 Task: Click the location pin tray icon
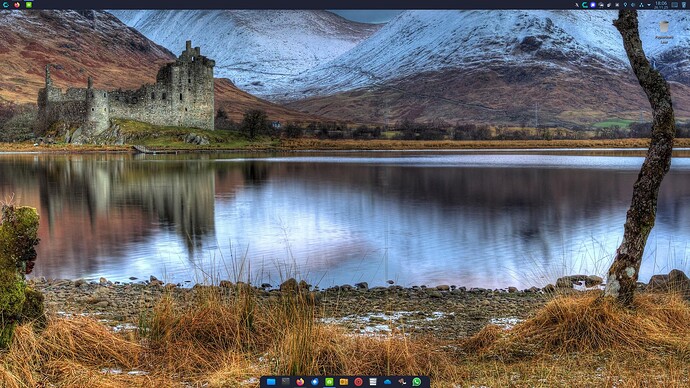pos(625,5)
